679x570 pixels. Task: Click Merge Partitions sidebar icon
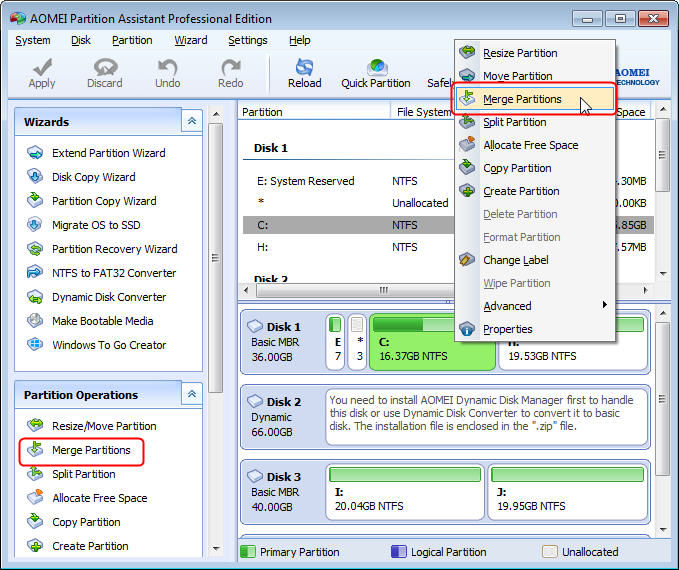(35, 450)
